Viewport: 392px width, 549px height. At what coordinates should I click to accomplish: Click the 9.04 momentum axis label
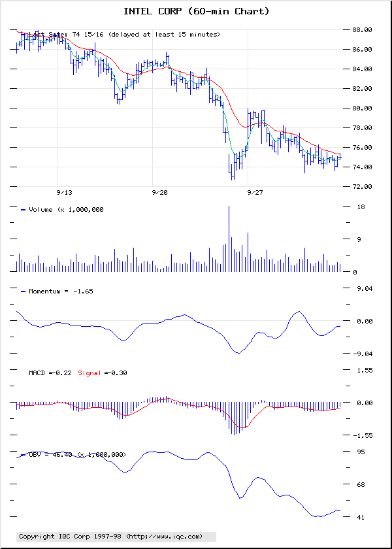pyautogui.click(x=364, y=288)
